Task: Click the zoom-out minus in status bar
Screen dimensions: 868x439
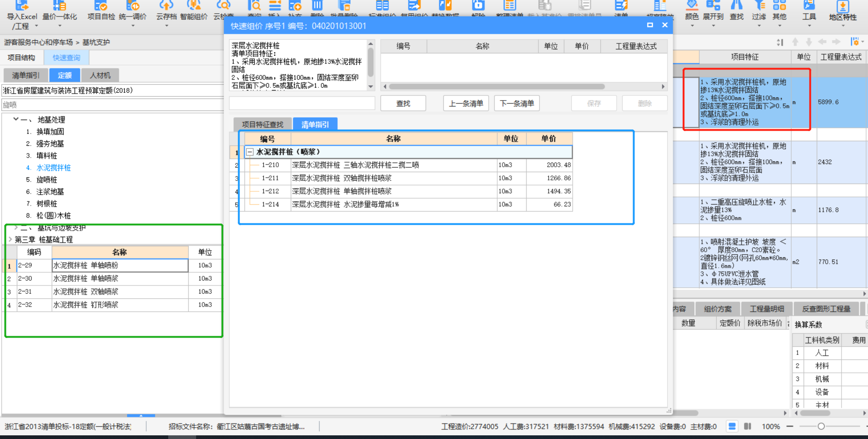Action: coord(790,426)
